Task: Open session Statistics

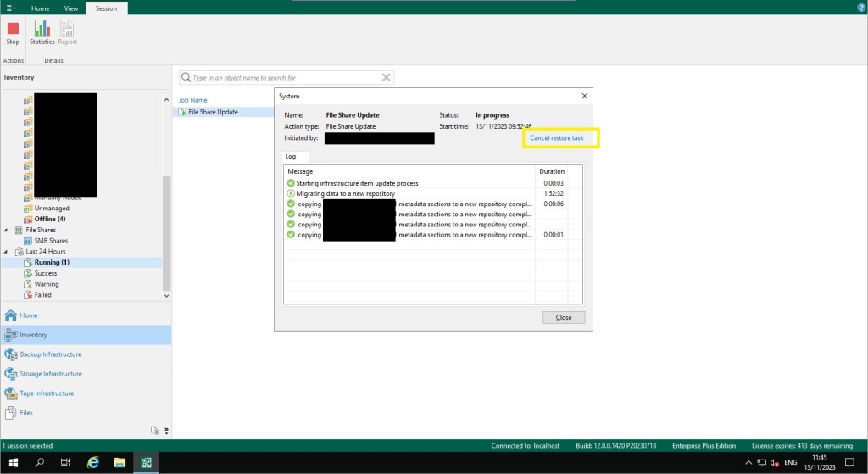Action: point(42,33)
